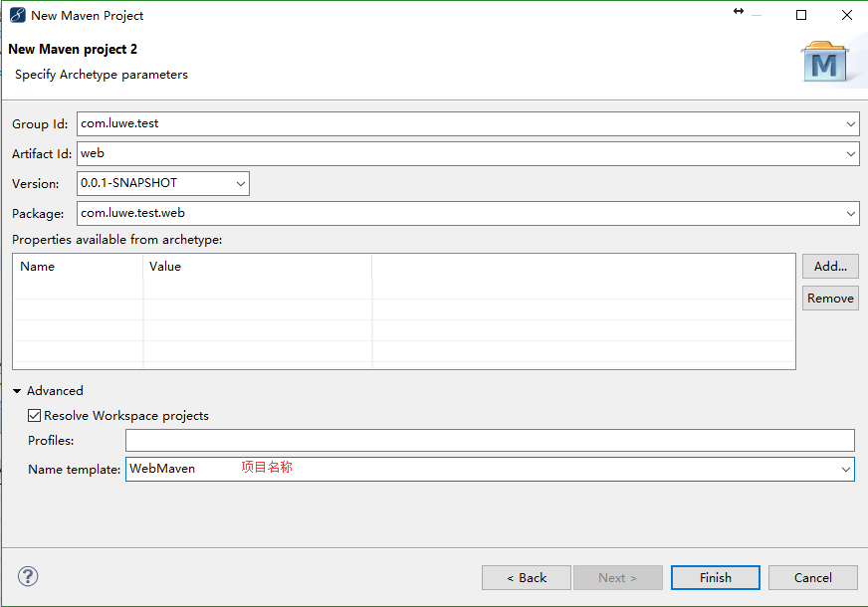Collapse the Advanced section
This screenshot has height=607, width=868.
tap(17, 391)
